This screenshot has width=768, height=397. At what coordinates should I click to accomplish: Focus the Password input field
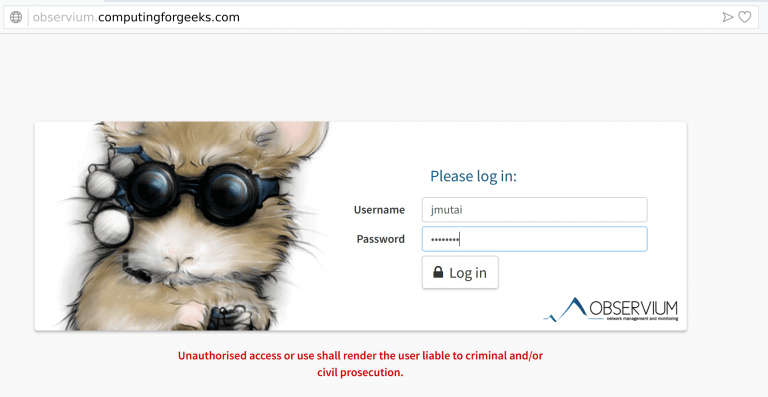(534, 239)
